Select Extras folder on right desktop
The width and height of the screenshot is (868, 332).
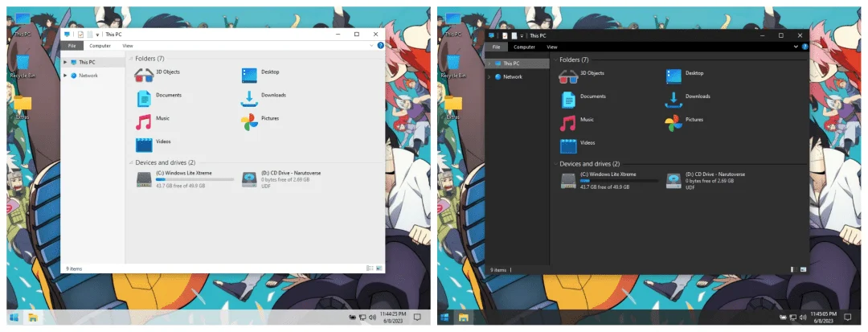click(x=452, y=108)
